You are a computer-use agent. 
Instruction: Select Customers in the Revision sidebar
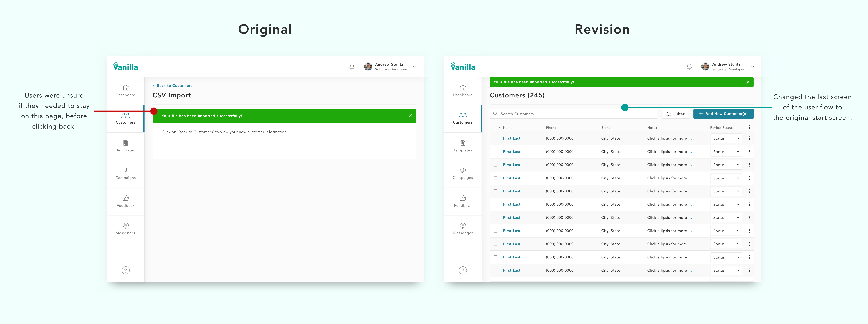[x=463, y=118]
